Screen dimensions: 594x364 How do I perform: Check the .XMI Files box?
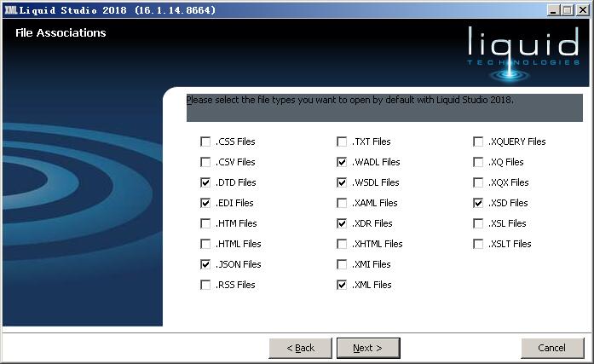point(342,264)
